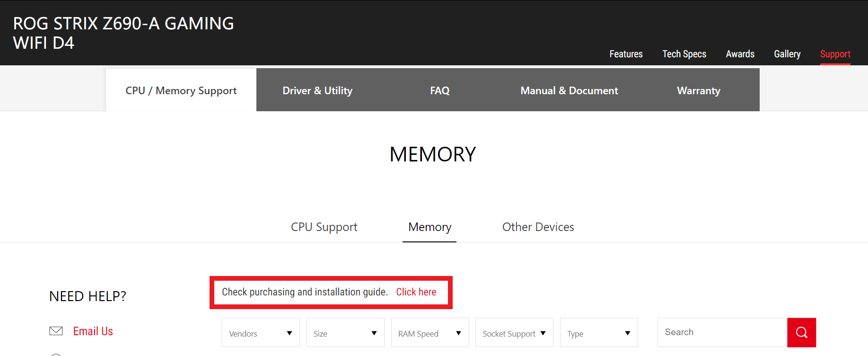
Task: Switch to the Other Devices tab
Action: pos(538,227)
